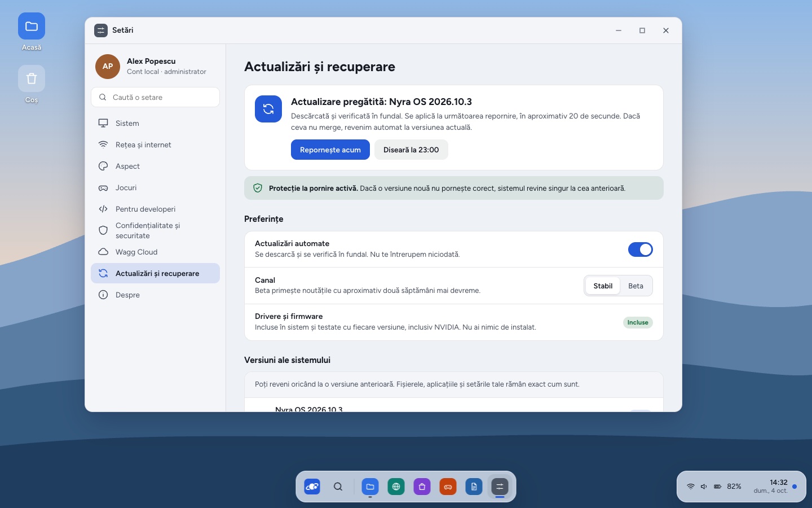Select the Stabil channel option
This screenshot has width=812, height=508.
click(603, 286)
